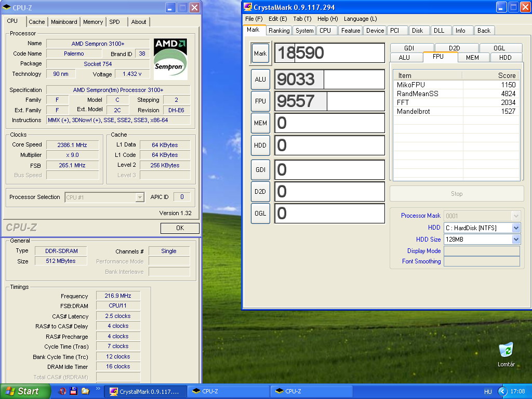This screenshot has width=532, height=399.
Task: Switch to System tab in CrystalMark
Action: (x=304, y=31)
